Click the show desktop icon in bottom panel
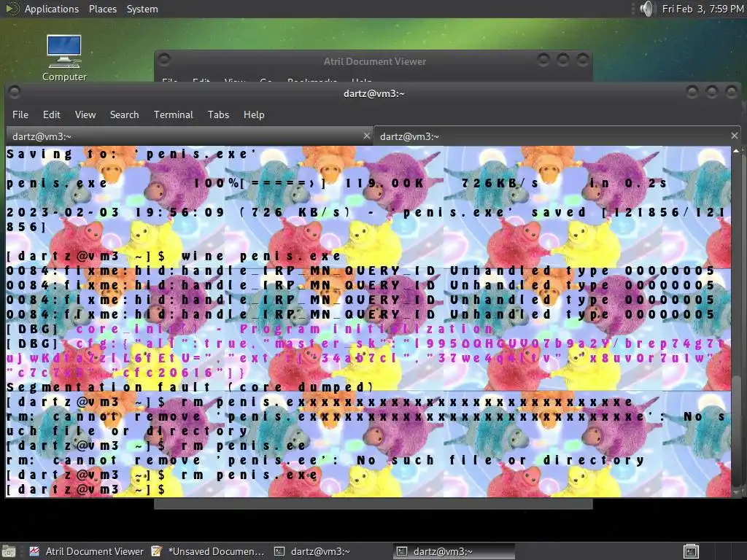The image size is (747, 560). click(x=9, y=551)
